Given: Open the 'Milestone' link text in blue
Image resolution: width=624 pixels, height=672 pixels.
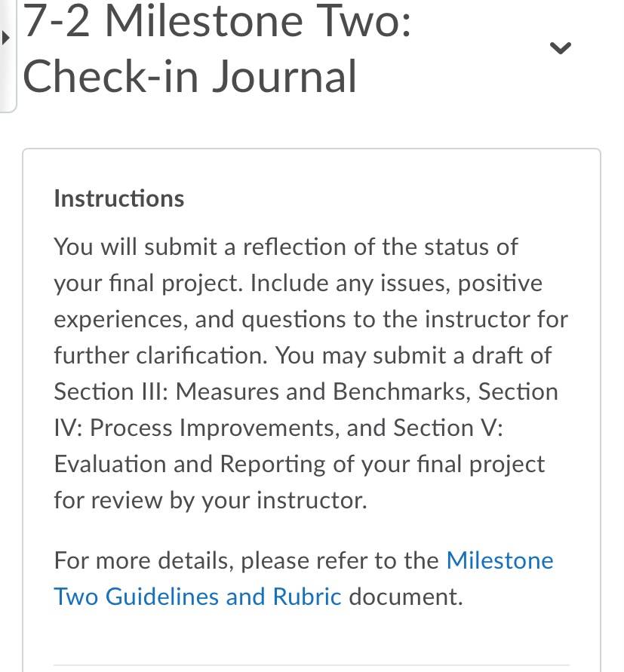Looking at the screenshot, I should (500, 560).
